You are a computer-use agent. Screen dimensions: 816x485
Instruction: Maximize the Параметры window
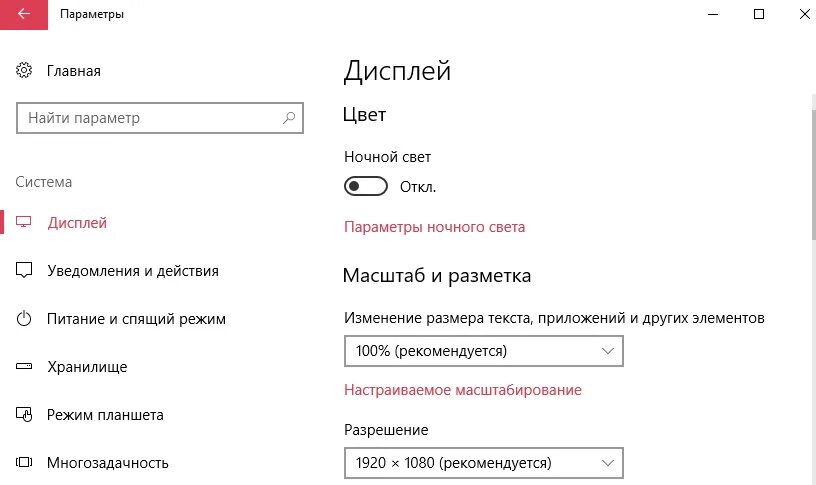coord(759,14)
